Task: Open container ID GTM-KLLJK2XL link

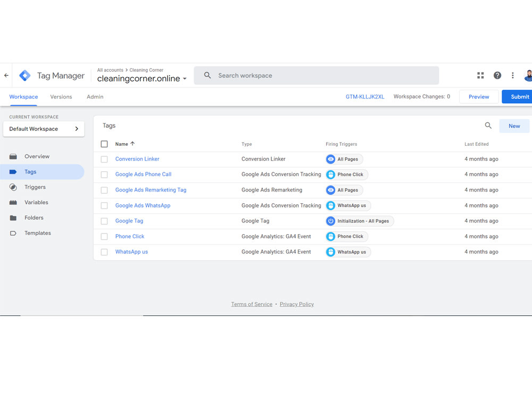Action: point(365,97)
